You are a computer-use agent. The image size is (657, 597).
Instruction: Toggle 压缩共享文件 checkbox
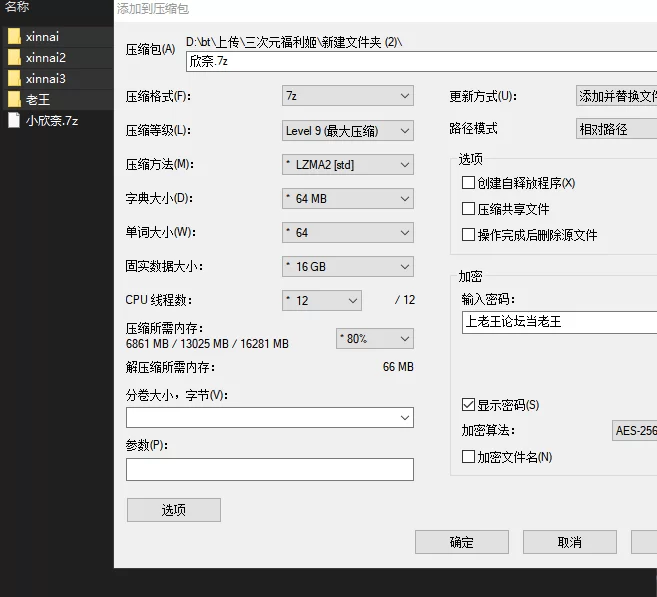tap(468, 209)
